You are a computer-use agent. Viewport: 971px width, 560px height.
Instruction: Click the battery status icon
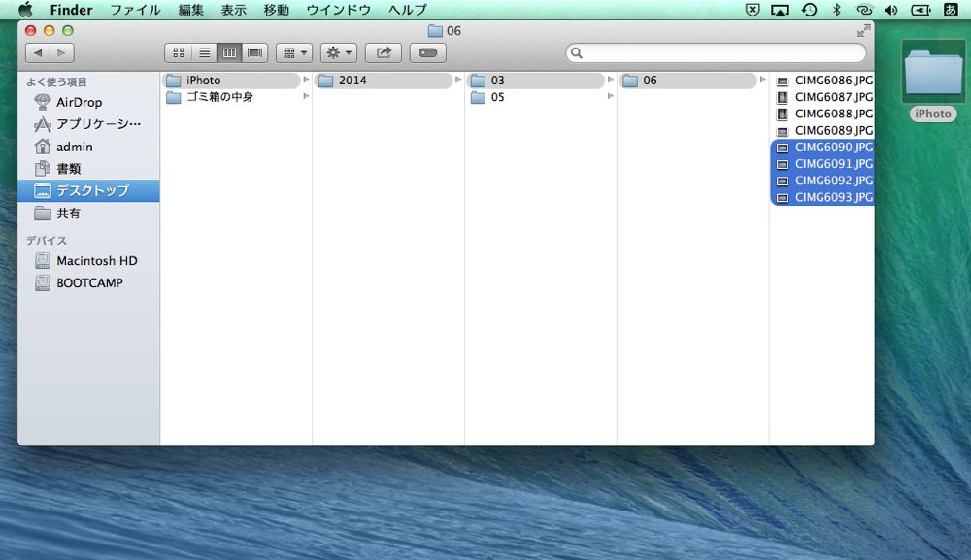click(x=921, y=10)
